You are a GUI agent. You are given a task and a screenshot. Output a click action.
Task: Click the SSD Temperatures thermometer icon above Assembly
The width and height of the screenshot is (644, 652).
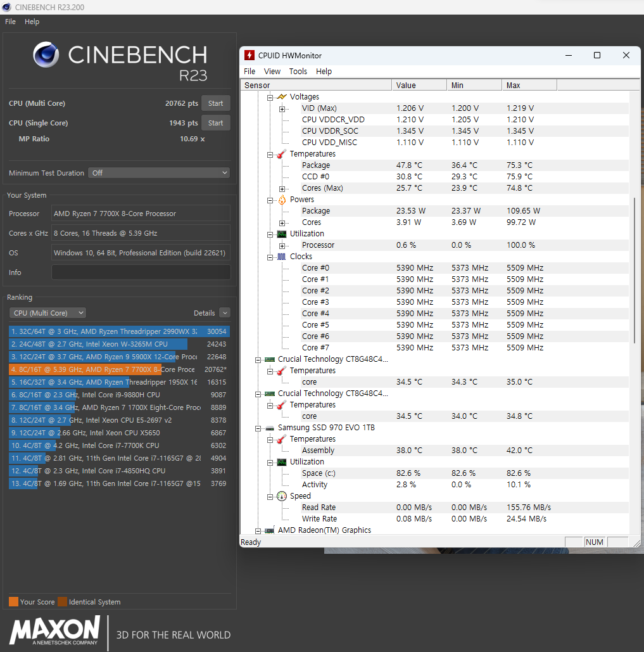coord(282,440)
